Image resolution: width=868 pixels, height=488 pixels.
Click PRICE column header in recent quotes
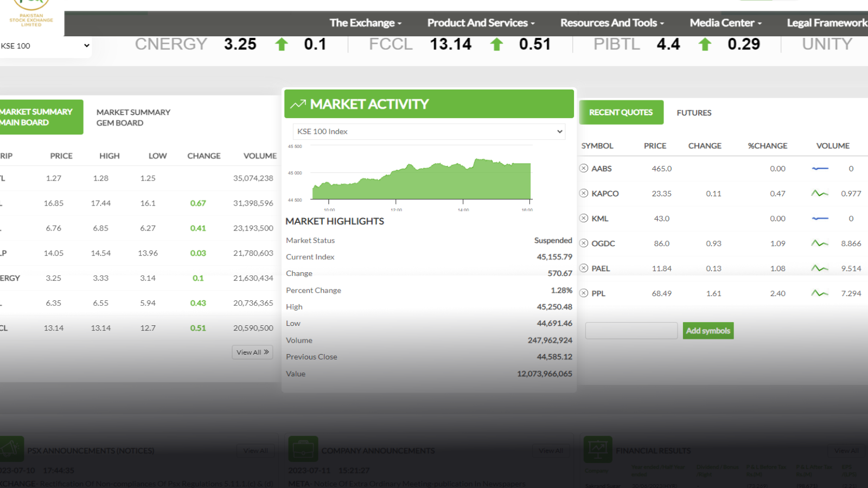[x=655, y=146]
